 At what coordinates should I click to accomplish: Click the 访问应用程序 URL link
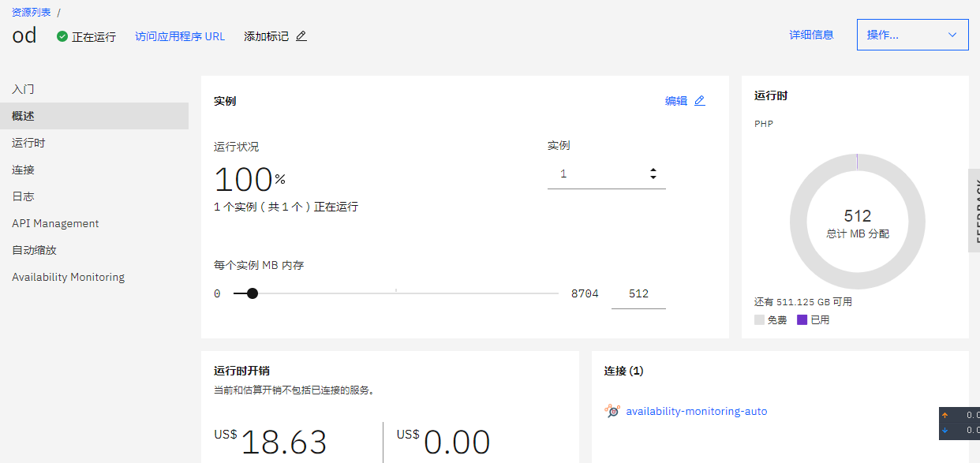click(x=180, y=36)
